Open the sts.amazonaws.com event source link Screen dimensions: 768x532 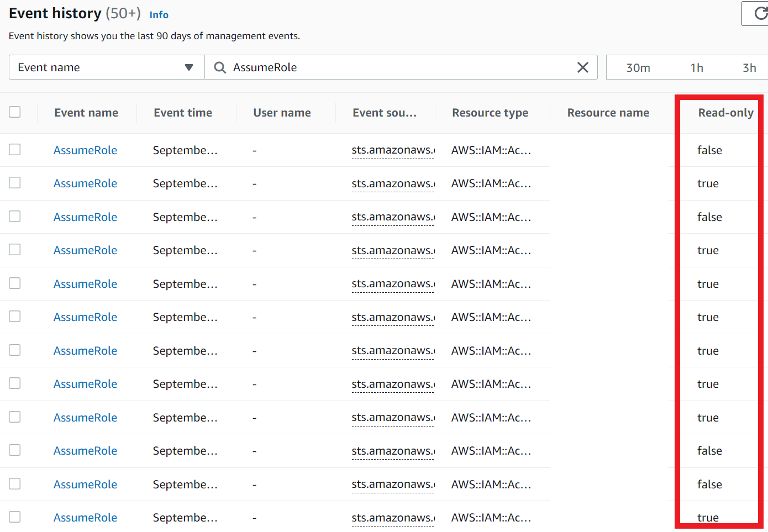coord(393,150)
